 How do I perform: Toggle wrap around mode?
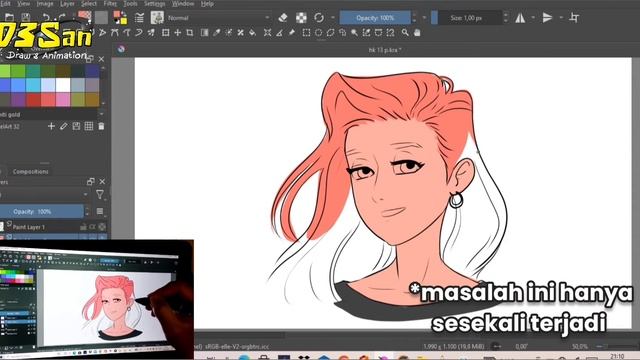point(574,18)
